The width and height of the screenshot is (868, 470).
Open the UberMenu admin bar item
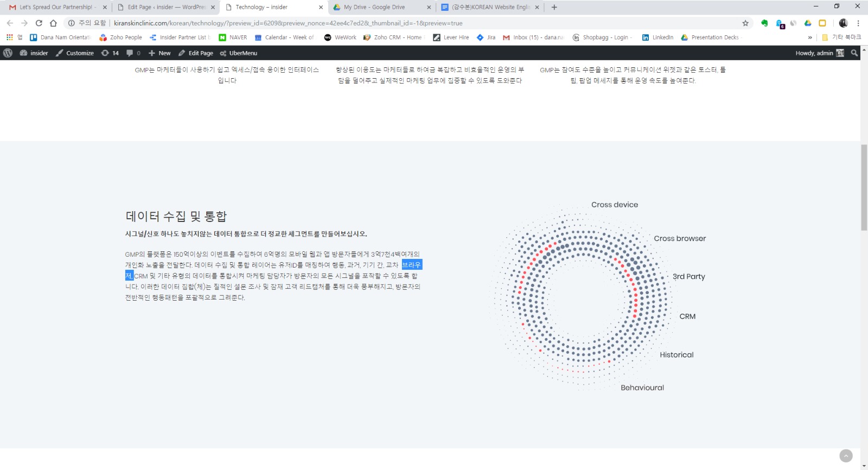[x=239, y=53]
